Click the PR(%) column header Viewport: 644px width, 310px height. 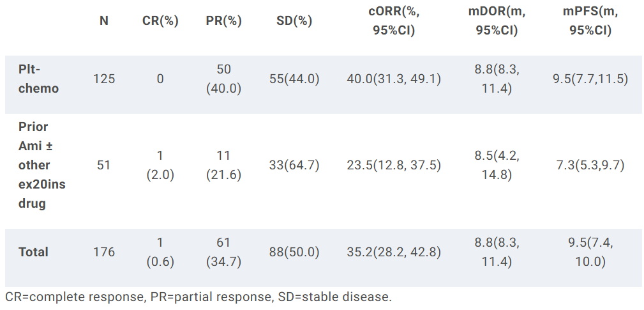223,20
